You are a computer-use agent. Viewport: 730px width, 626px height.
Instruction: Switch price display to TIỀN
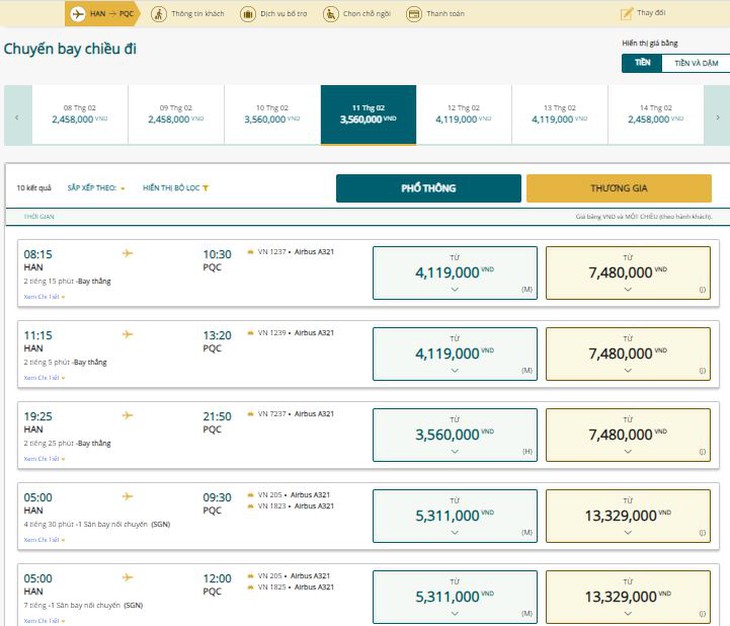642,63
